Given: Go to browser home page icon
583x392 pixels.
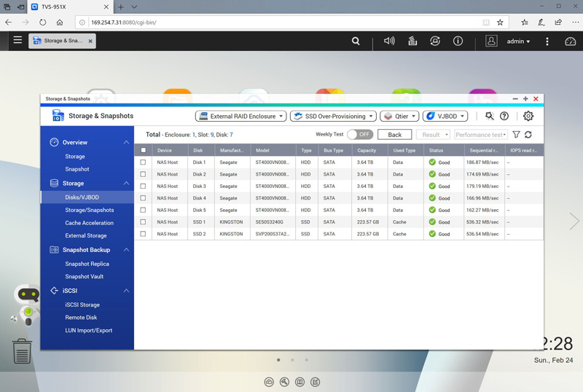Looking at the screenshot, I should click(60, 23).
